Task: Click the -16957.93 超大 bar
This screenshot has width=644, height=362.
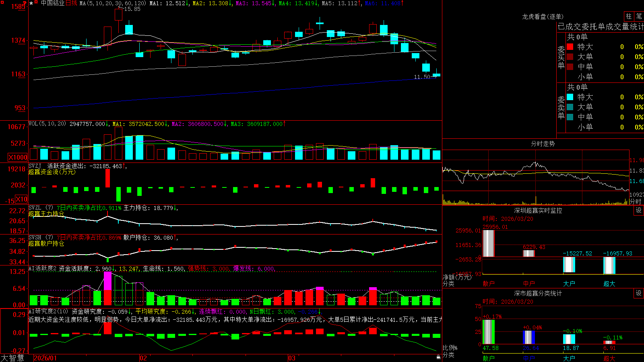Action: pyautogui.click(x=609, y=265)
